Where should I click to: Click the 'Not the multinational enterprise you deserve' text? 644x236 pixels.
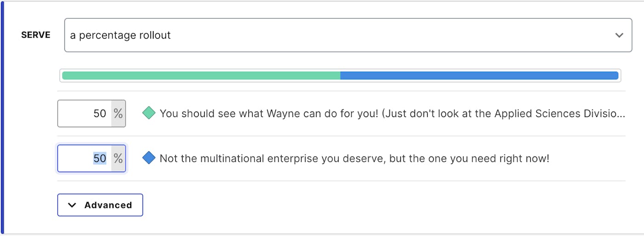pyautogui.click(x=354, y=159)
